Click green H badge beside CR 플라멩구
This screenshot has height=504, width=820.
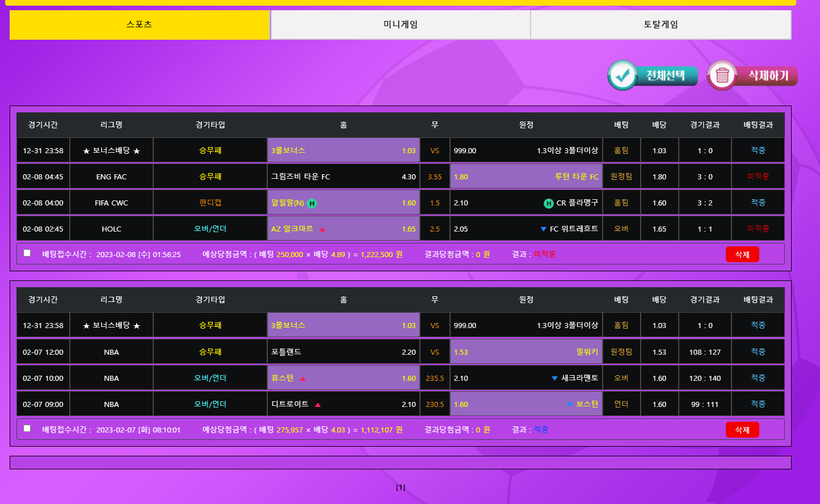[x=548, y=203]
